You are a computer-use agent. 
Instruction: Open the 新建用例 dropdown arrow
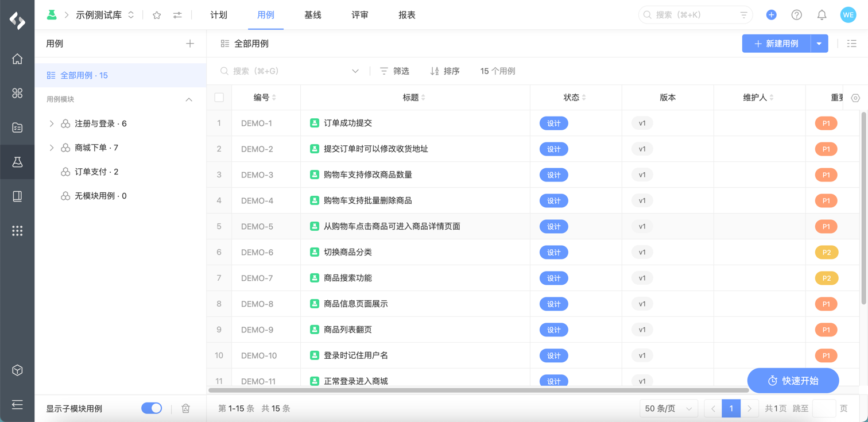(819, 44)
